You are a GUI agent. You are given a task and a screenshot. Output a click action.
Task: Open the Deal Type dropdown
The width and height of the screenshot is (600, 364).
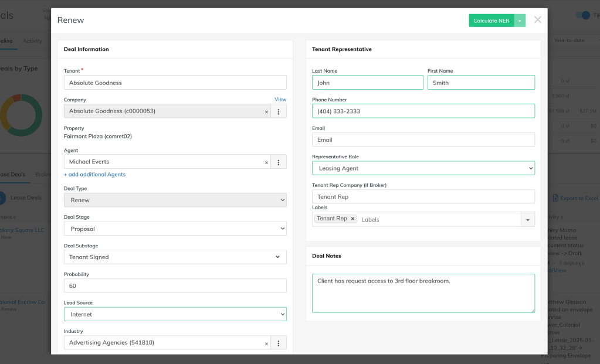[x=175, y=200]
